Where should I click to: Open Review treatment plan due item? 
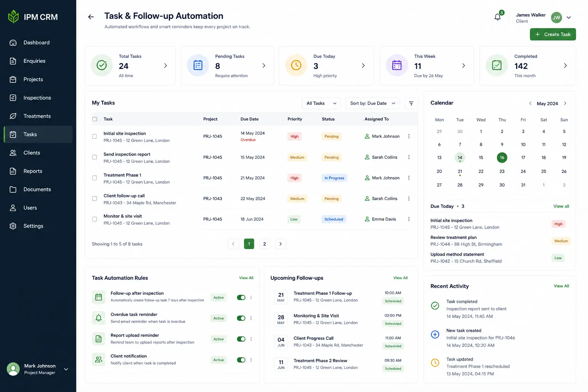500,241
